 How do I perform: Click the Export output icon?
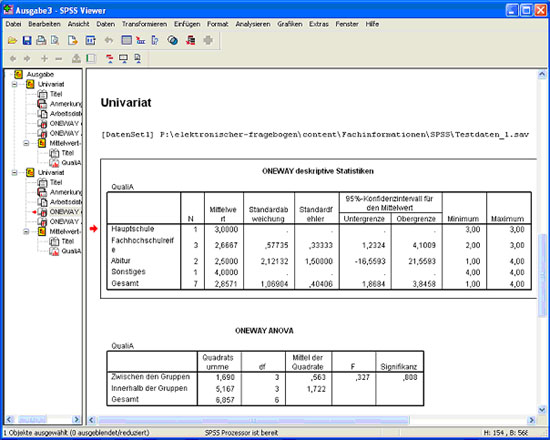pos(73,41)
